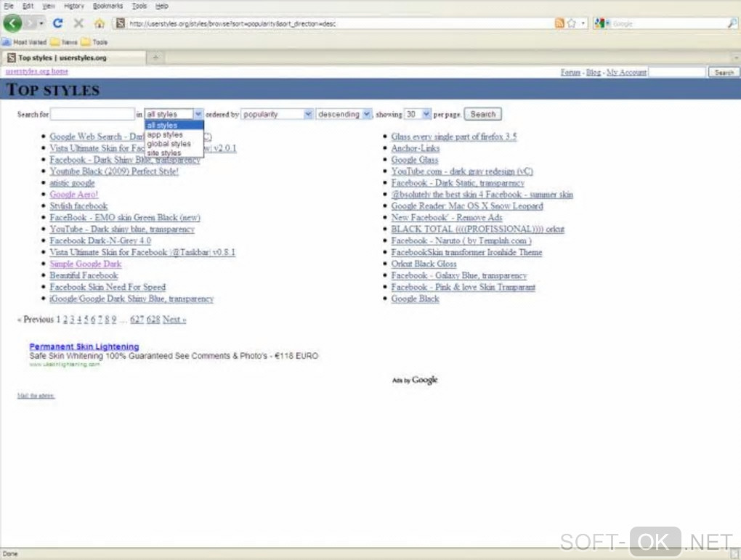Click the Search for text field
Screen dimensions: 741x560
(x=93, y=114)
